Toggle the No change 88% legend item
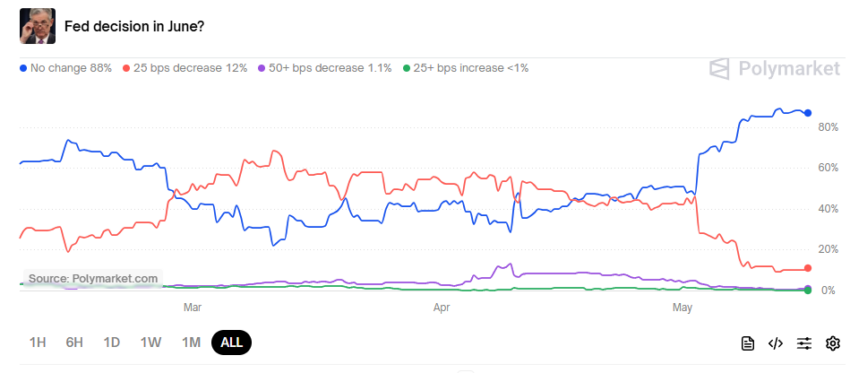The image size is (850, 373). tap(66, 68)
